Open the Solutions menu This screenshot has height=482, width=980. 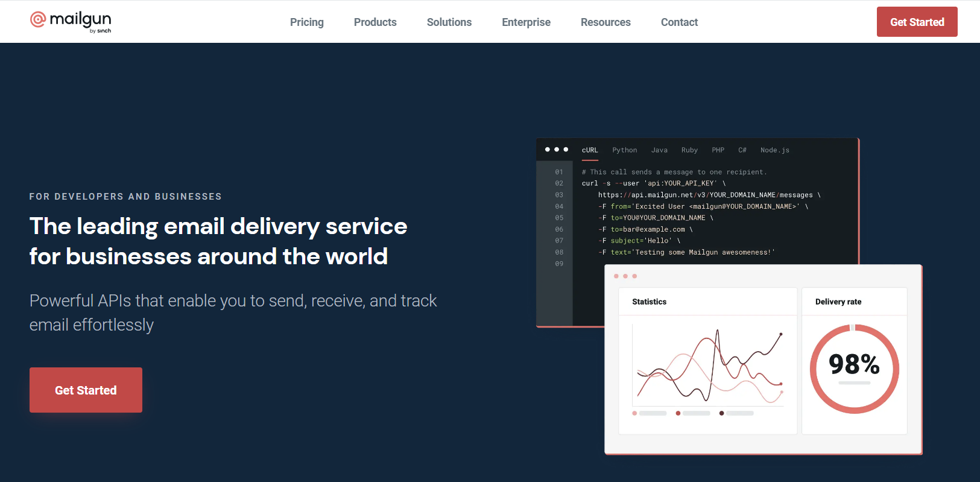click(x=449, y=22)
